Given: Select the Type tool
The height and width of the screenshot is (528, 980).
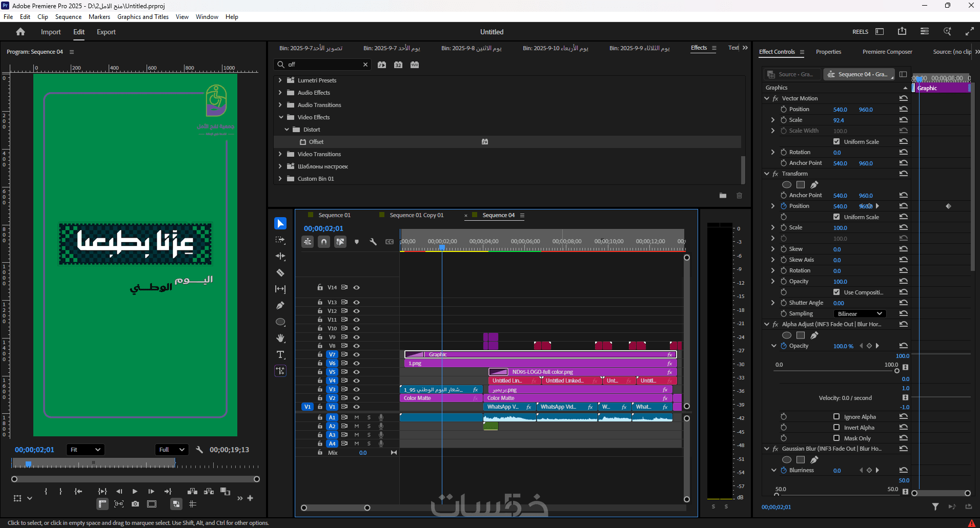Looking at the screenshot, I should click(280, 355).
